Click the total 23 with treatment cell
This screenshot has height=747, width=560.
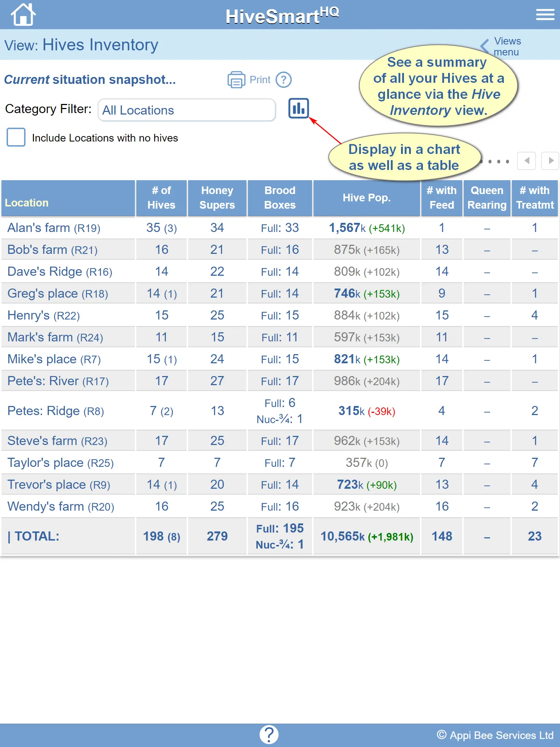535,536
